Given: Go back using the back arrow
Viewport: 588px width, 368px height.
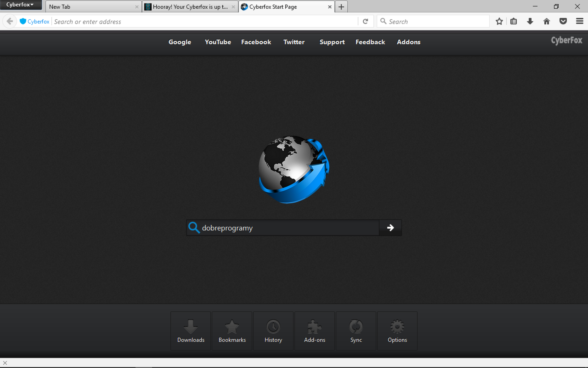Looking at the screenshot, I should [10, 21].
